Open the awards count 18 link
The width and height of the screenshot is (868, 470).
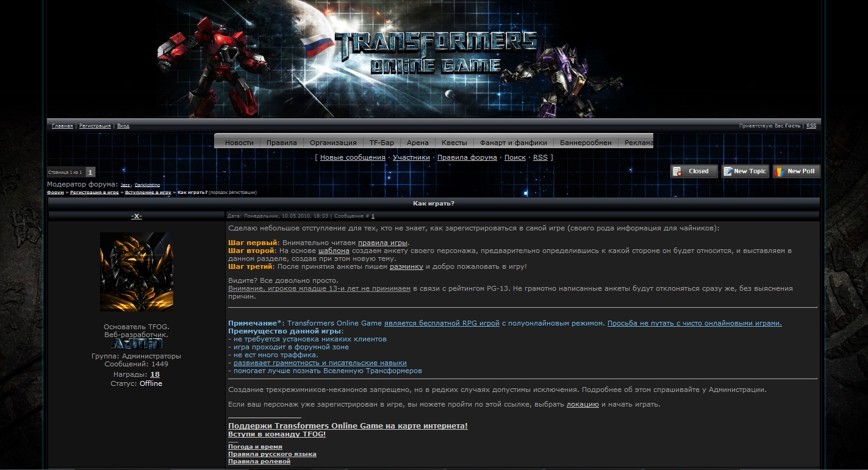pyautogui.click(x=155, y=374)
